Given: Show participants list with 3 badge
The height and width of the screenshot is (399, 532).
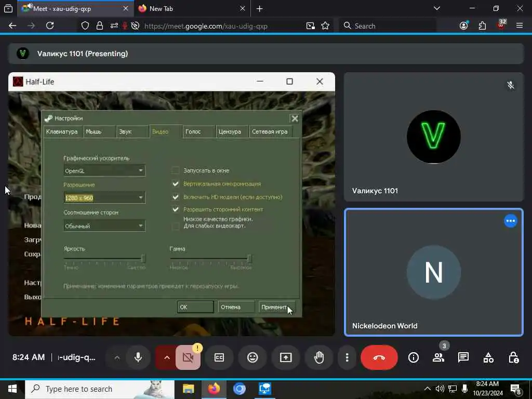Looking at the screenshot, I should 438,357.
